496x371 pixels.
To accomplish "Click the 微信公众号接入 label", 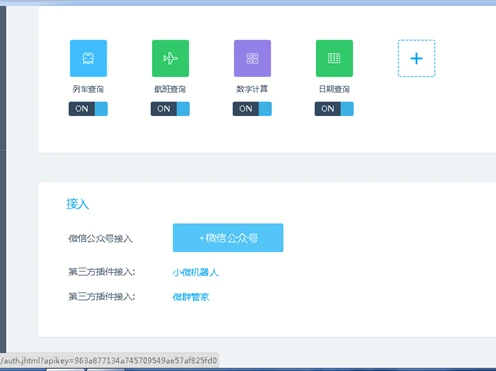I will coord(100,239).
